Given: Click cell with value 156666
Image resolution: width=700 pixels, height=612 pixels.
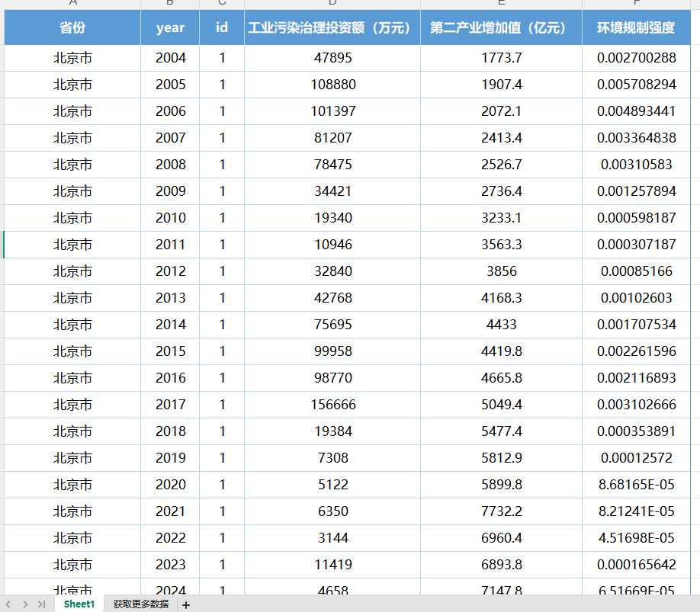Looking at the screenshot, I should coord(332,405).
